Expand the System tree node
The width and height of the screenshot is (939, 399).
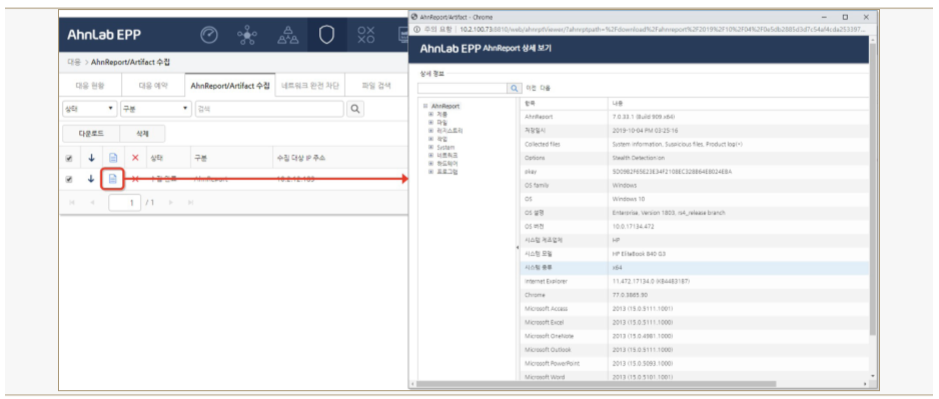coord(430,147)
